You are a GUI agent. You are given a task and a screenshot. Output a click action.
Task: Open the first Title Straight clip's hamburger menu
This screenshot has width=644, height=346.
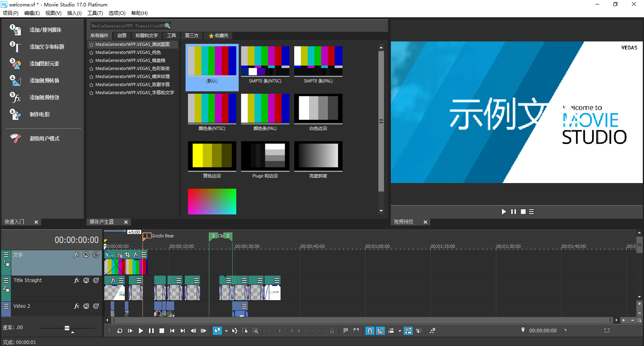[x=121, y=280]
